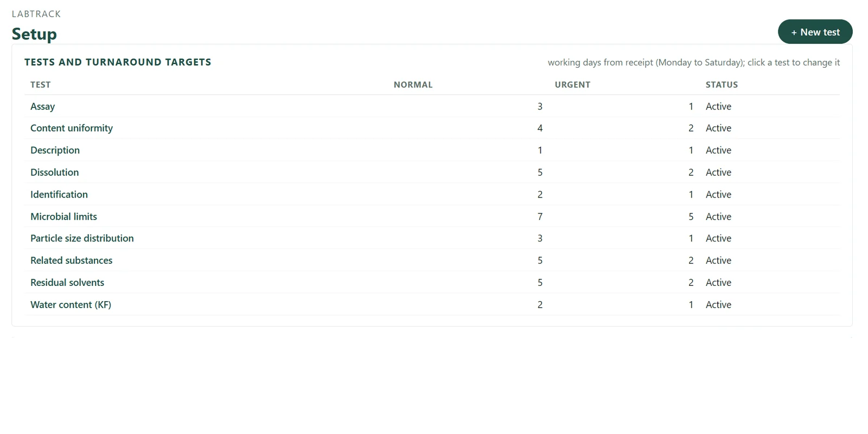
Task: Select the normal target 7 for Microbial limits
Action: (x=540, y=216)
